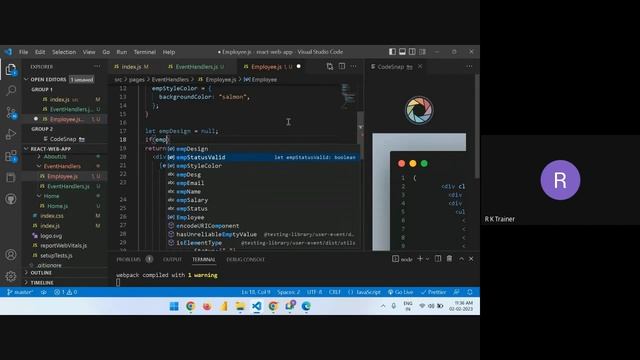This screenshot has height=360, width=640.
Task: Click the master branch status bar item
Action: (20, 292)
